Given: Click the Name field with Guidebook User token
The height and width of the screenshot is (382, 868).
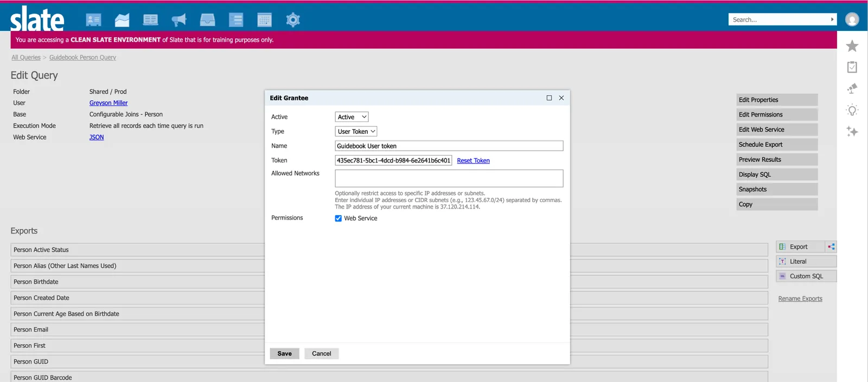Looking at the screenshot, I should pyautogui.click(x=449, y=146).
